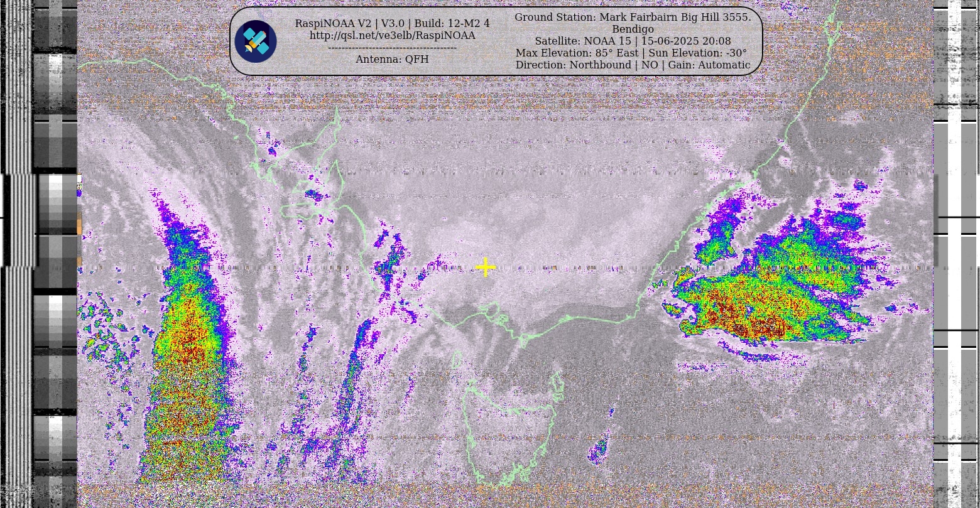
Task: Click the Max Elevation: 85° East line
Action: pyautogui.click(x=631, y=53)
